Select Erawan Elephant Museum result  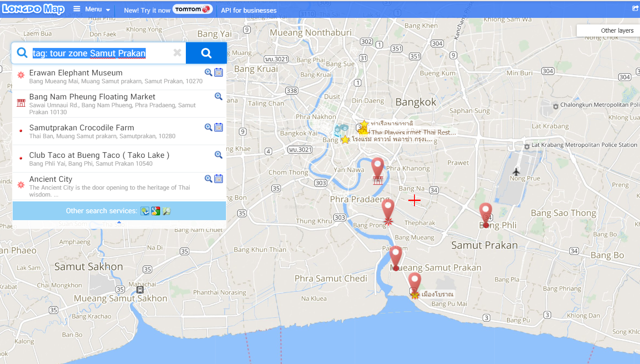pos(119,77)
